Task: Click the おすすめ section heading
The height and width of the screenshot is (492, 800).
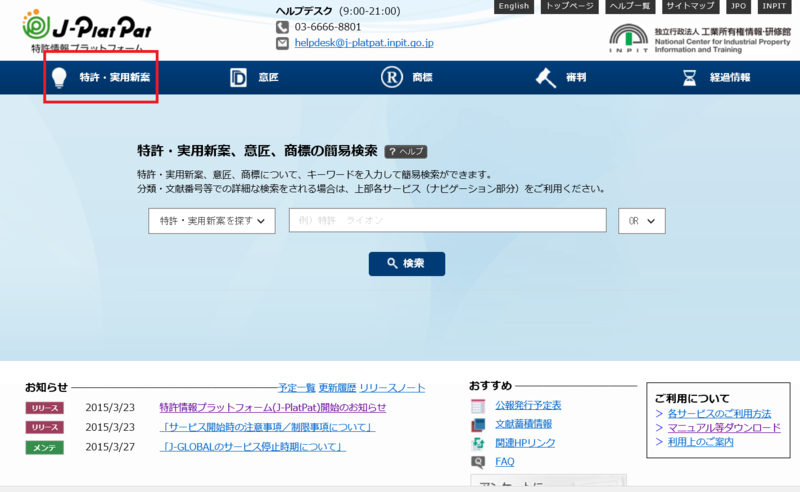Action: coord(490,386)
